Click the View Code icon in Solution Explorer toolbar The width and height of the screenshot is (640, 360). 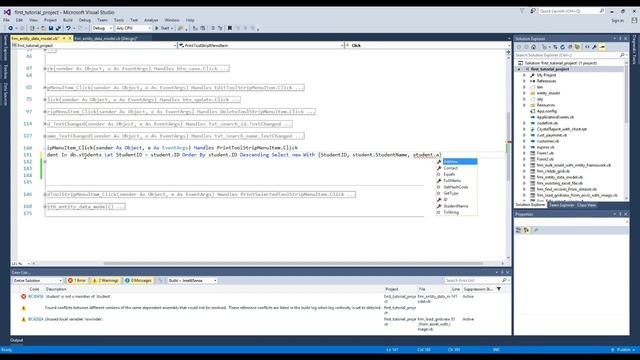587,47
